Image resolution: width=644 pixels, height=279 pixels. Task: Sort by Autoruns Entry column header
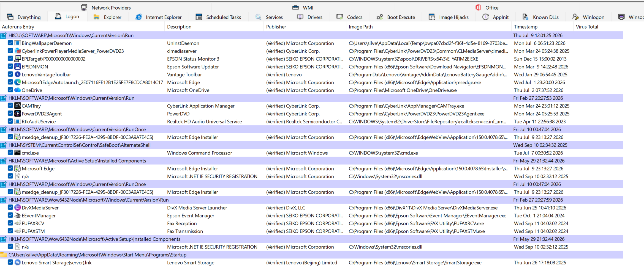(x=82, y=27)
